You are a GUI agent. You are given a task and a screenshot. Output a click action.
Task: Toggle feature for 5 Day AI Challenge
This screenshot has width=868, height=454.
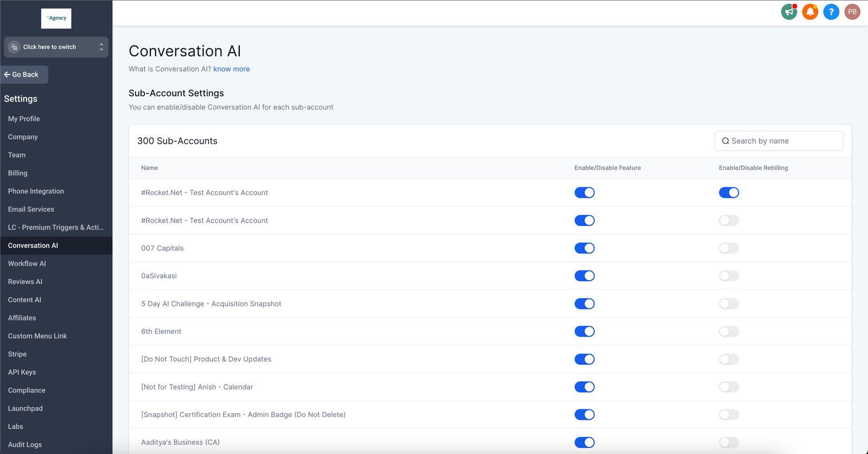584,304
